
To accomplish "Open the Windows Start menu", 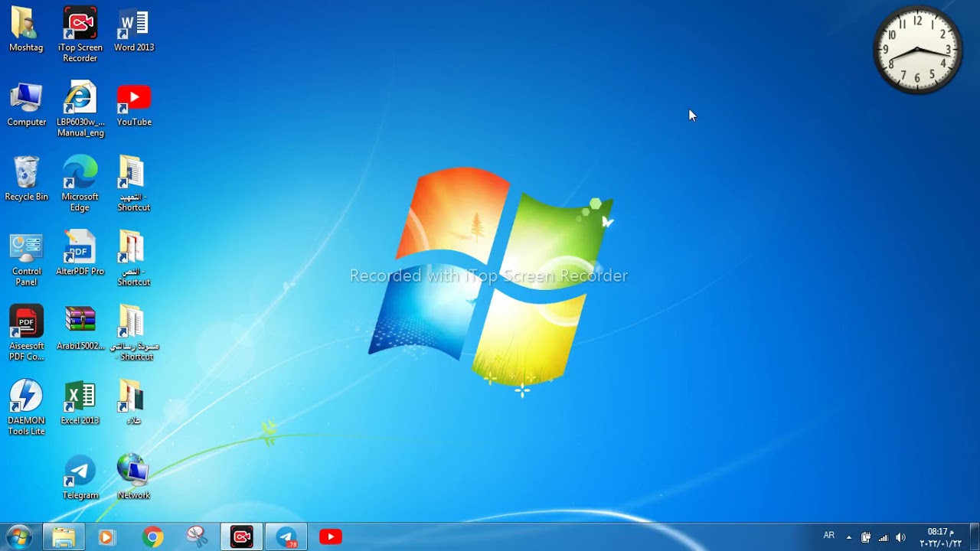I will [18, 536].
